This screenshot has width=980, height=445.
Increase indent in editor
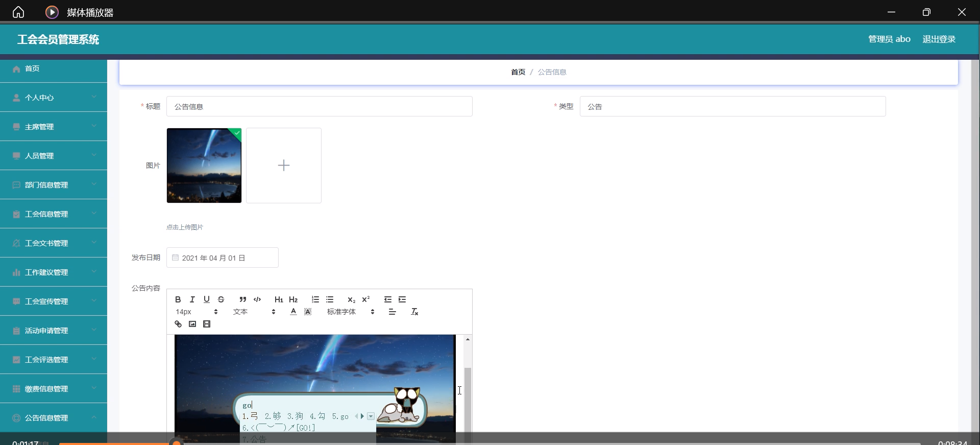click(x=402, y=299)
